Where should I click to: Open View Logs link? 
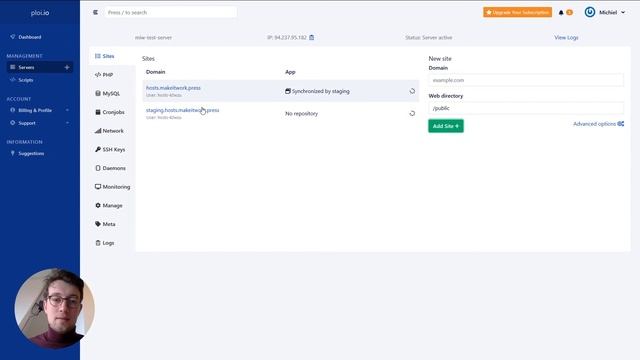coord(566,38)
